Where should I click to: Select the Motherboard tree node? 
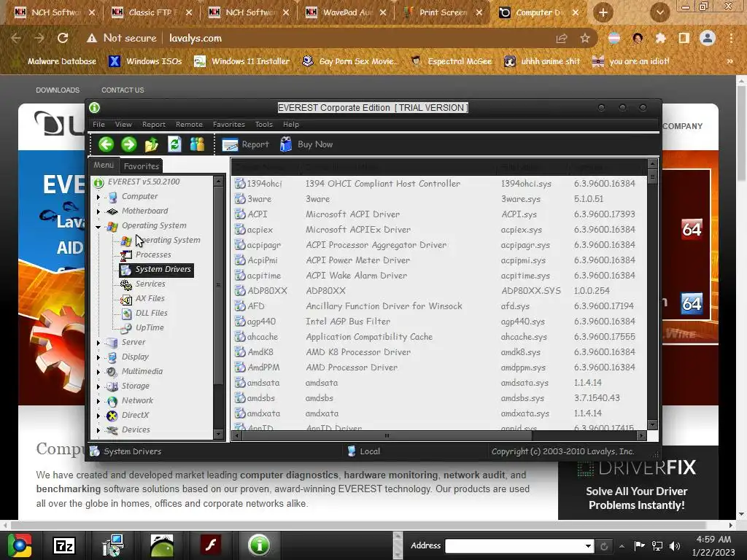click(144, 211)
